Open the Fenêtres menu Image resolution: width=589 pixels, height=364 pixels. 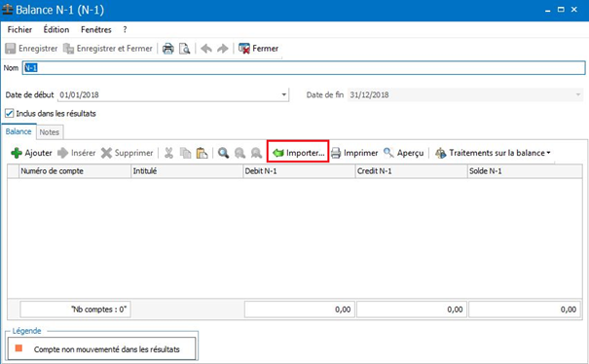click(96, 29)
